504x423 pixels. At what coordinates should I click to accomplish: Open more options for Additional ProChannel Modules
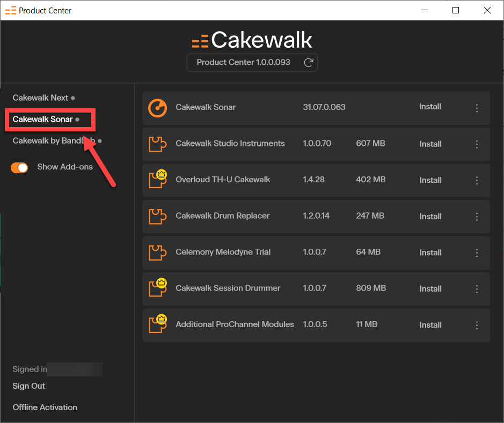pos(477,325)
